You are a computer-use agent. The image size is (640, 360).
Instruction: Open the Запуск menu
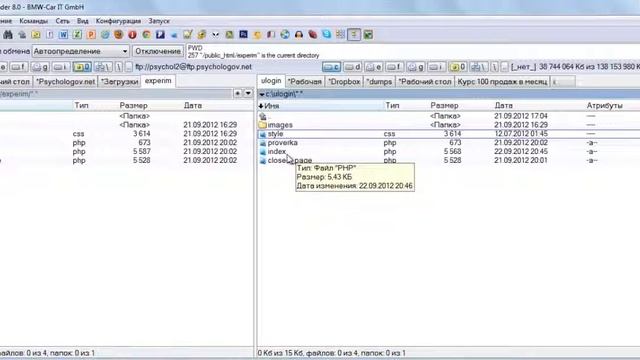coord(159,21)
